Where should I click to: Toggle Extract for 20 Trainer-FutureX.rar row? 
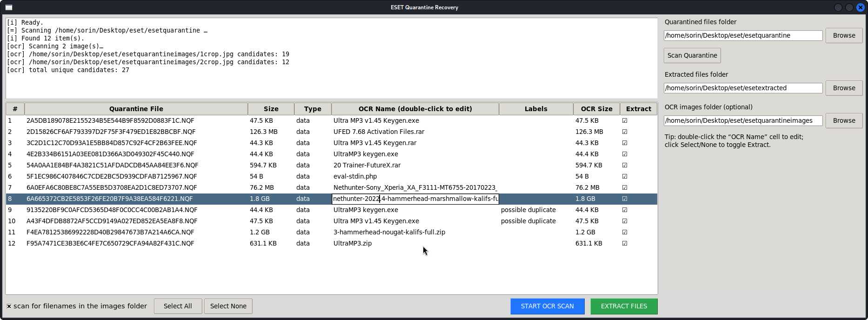click(x=625, y=165)
